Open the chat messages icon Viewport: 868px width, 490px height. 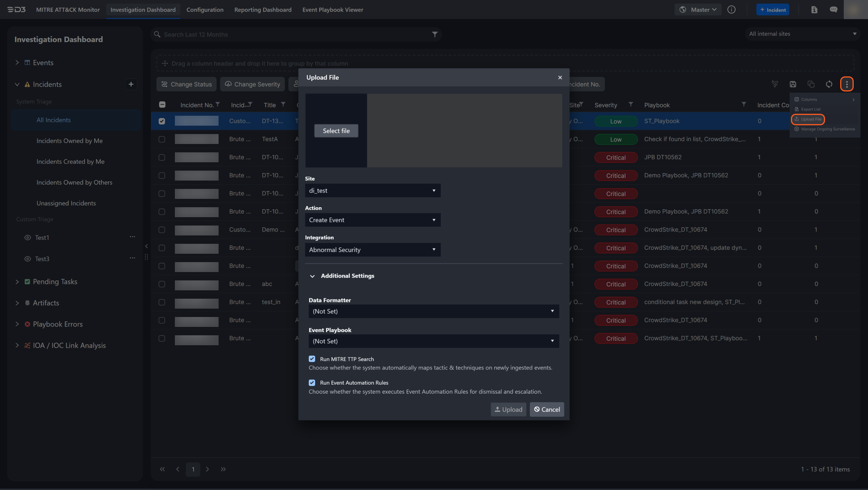pos(833,10)
